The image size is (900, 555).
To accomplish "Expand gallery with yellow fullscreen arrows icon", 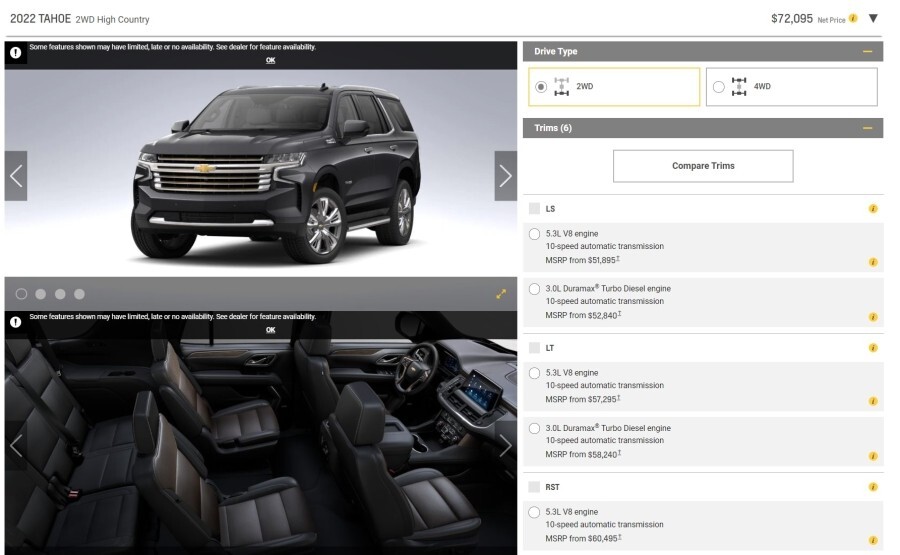I will click(x=501, y=294).
